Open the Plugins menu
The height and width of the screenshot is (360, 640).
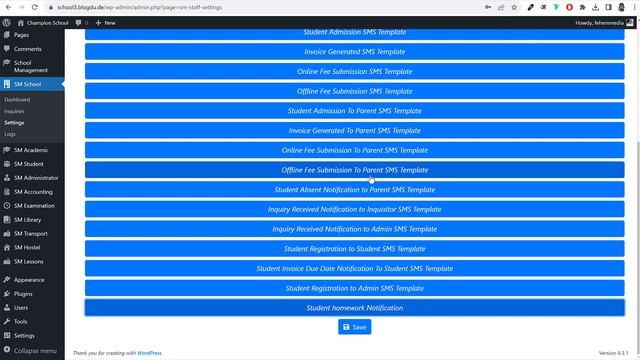pyautogui.click(x=32, y=294)
